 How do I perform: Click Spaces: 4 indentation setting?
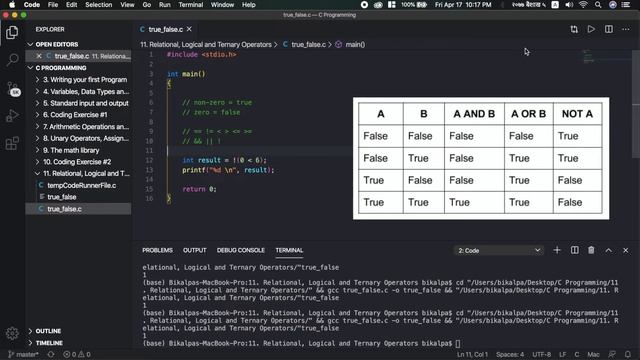point(510,354)
